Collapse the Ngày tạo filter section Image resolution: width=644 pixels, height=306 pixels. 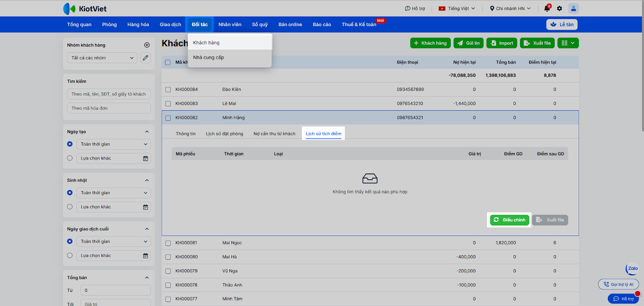[x=147, y=132]
